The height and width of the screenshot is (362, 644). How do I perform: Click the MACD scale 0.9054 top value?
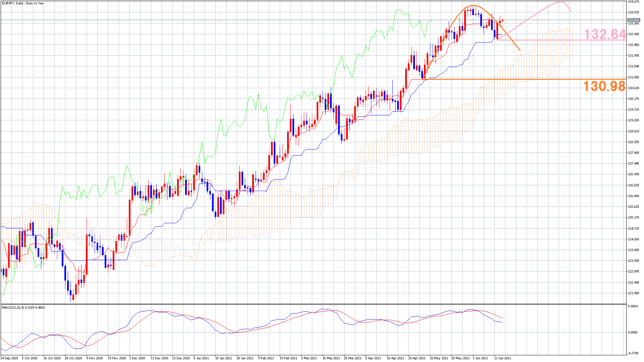633,306
